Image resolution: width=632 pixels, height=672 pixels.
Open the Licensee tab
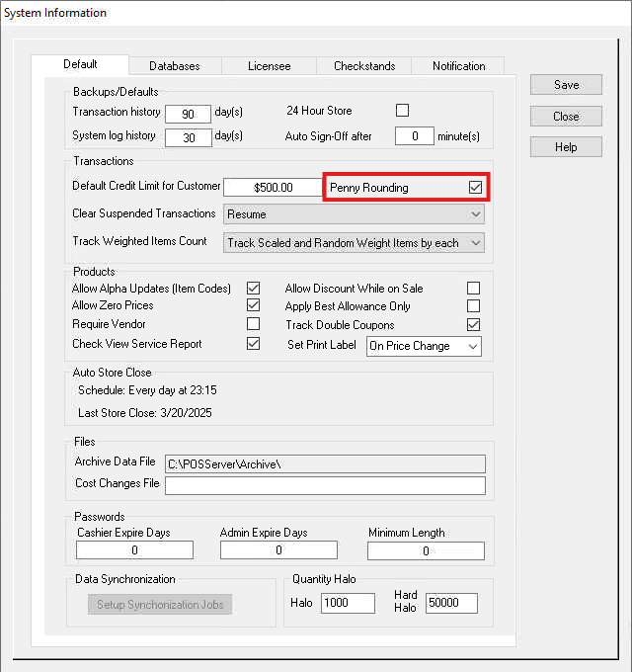269,66
